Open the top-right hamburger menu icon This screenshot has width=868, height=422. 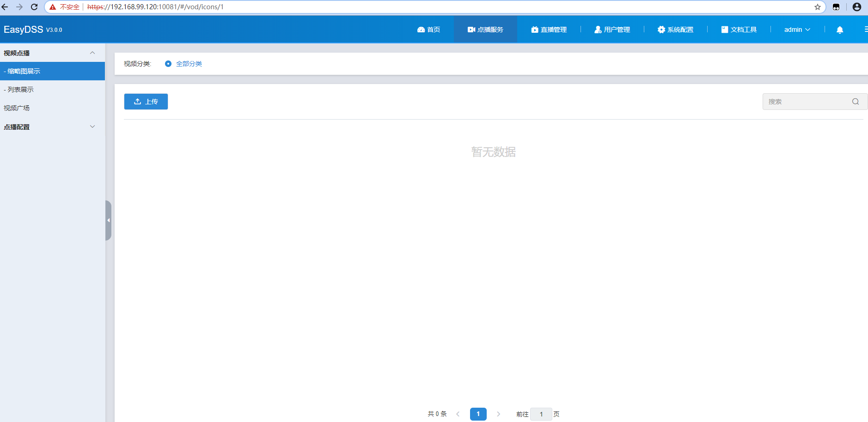pos(866,29)
